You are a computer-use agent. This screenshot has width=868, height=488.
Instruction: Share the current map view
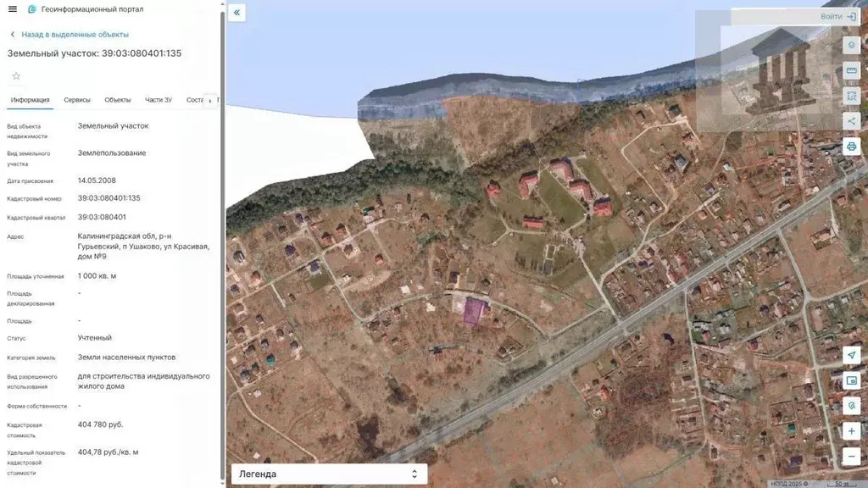[852, 121]
